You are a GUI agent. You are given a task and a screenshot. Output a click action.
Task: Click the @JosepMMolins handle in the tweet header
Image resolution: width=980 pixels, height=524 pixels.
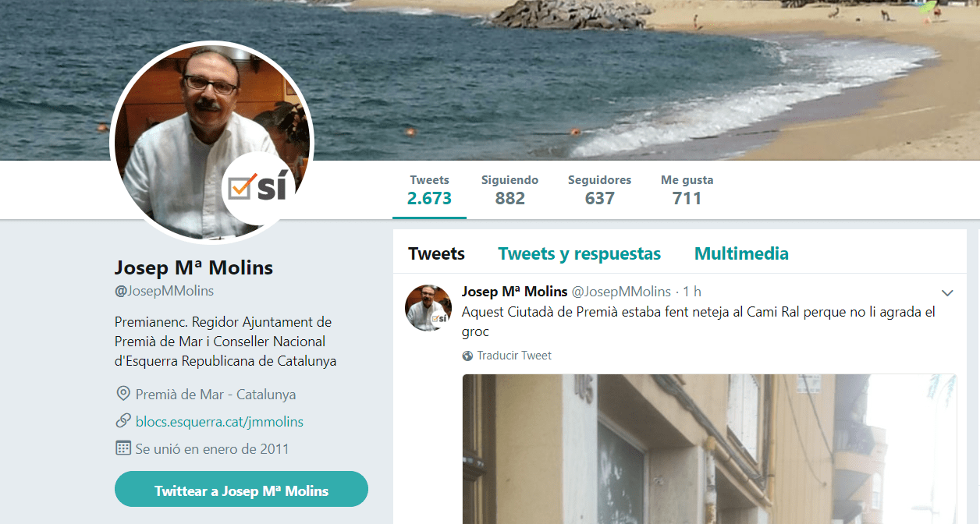coord(621,292)
